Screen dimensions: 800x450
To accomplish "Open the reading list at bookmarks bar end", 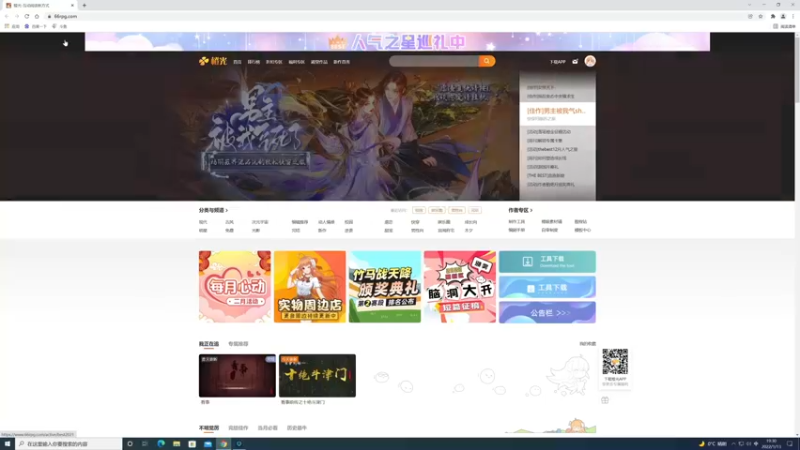I will click(784, 26).
